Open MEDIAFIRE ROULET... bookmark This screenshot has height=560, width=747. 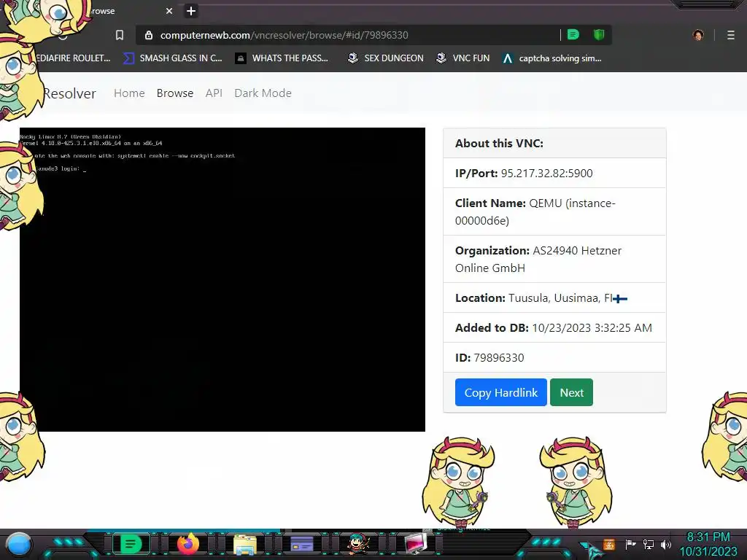(74, 58)
